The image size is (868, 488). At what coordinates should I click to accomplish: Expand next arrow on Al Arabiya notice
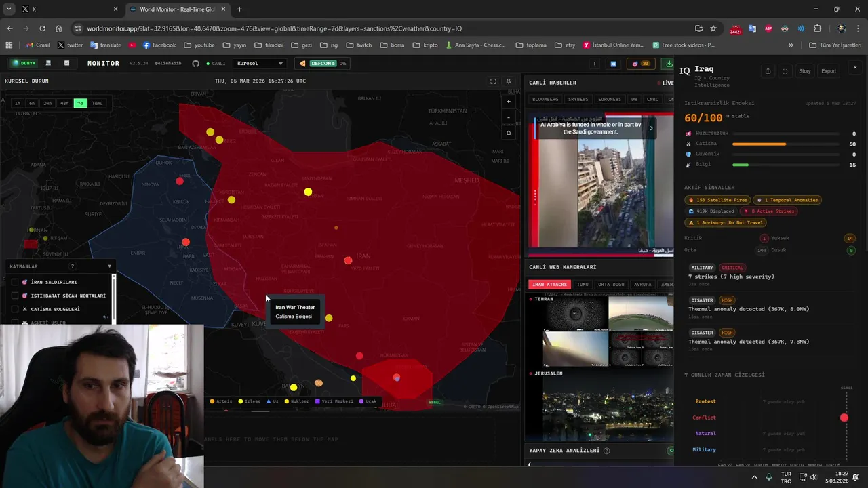tap(651, 128)
